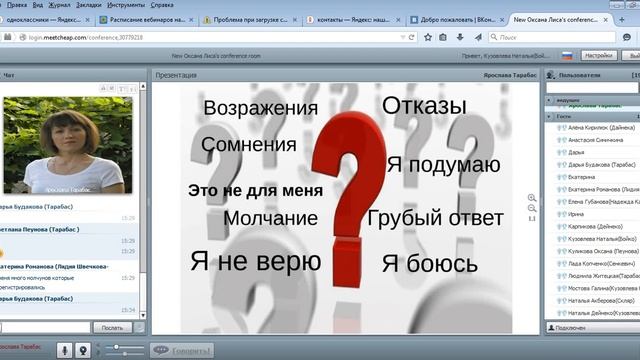This screenshot has width=640, height=360.
Task: Open the Журнал menu
Action: click(59, 5)
